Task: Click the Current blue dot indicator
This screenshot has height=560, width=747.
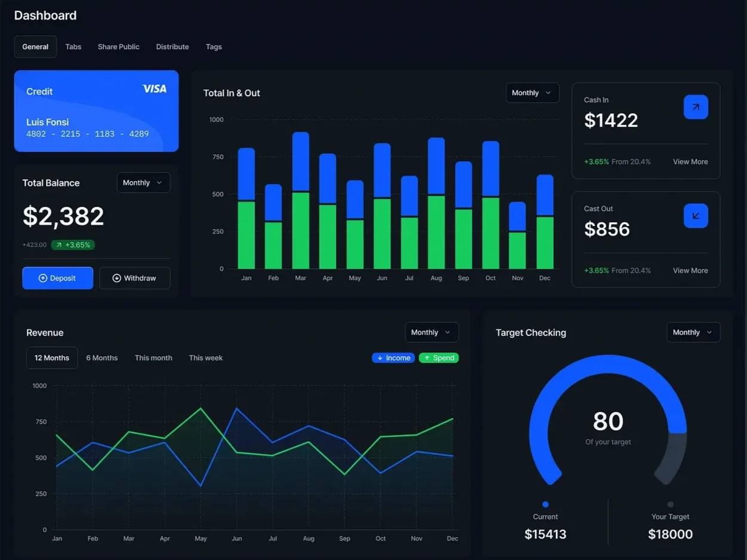Action: click(545, 504)
